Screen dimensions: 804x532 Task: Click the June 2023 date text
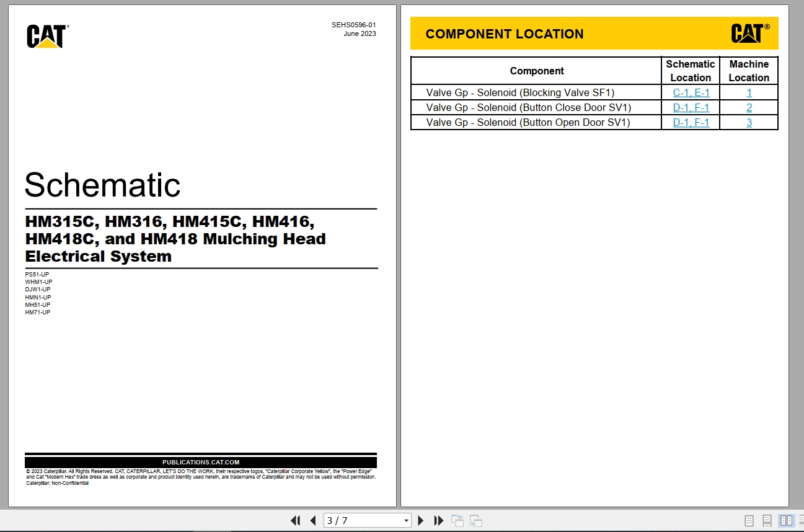pyautogui.click(x=360, y=33)
